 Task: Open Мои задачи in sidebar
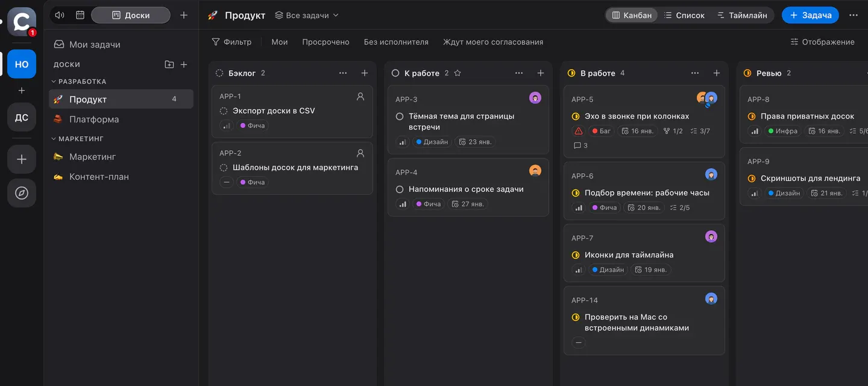(x=121, y=45)
